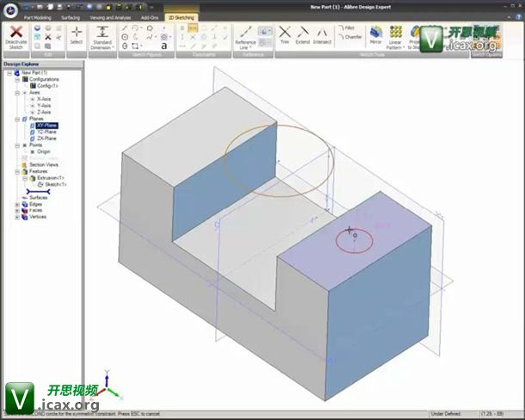Pick the Circle sketch tool
Viewport: 525px width, 420px height.
point(125,37)
